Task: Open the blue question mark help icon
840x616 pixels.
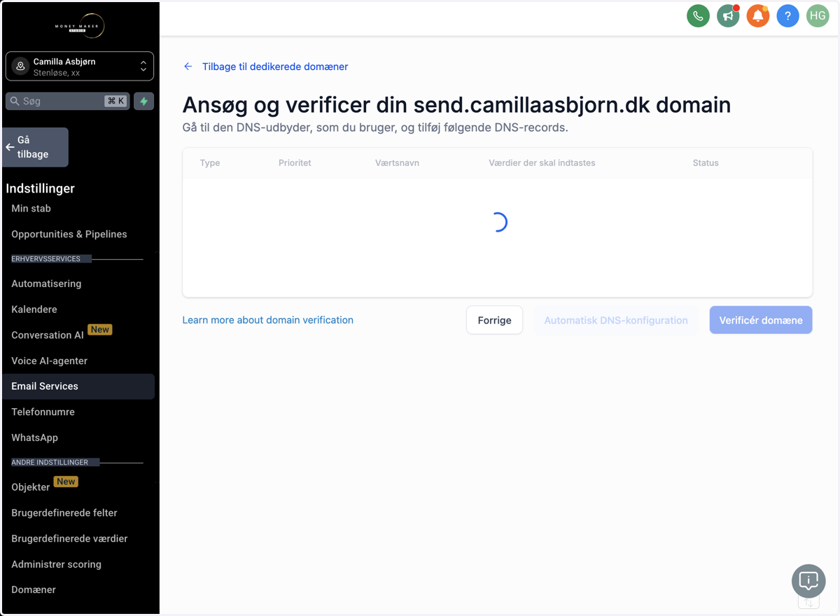Action: pos(787,15)
